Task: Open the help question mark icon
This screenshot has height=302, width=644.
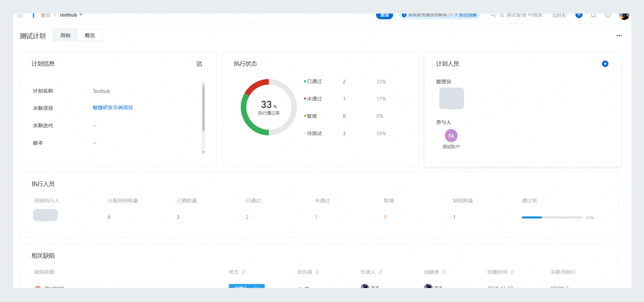Action: pyautogui.click(x=607, y=16)
